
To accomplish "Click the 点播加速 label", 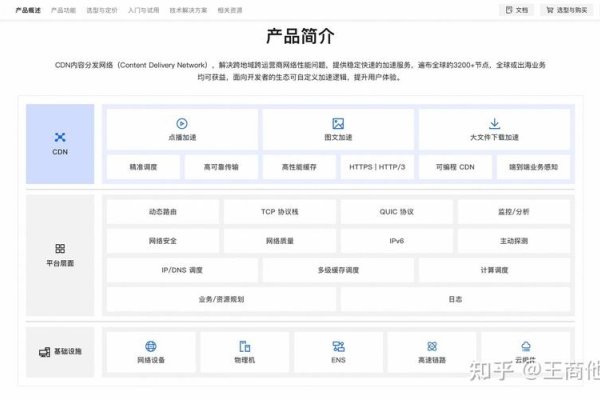I will coord(182,137).
